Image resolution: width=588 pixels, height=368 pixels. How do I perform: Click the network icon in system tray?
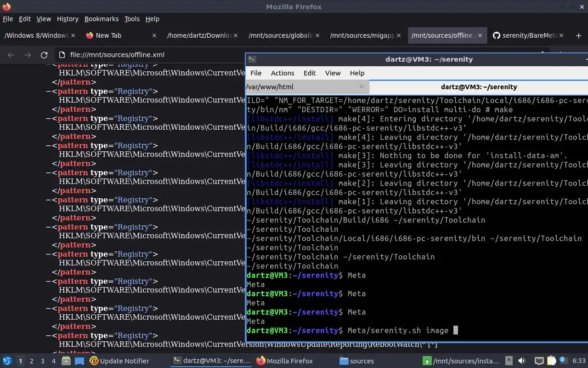[539, 361]
